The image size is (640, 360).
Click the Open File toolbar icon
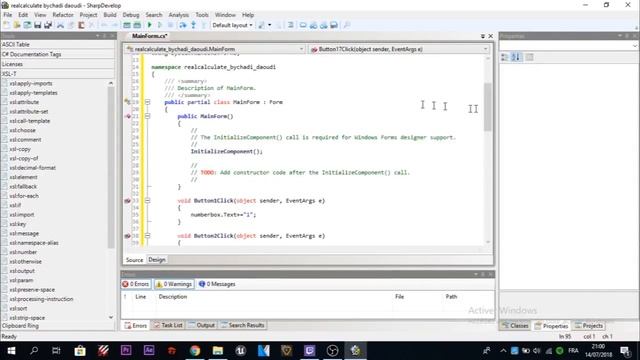point(17,25)
